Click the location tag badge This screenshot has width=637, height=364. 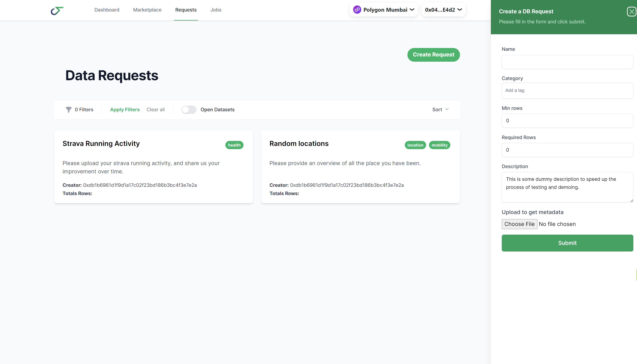[x=415, y=145]
